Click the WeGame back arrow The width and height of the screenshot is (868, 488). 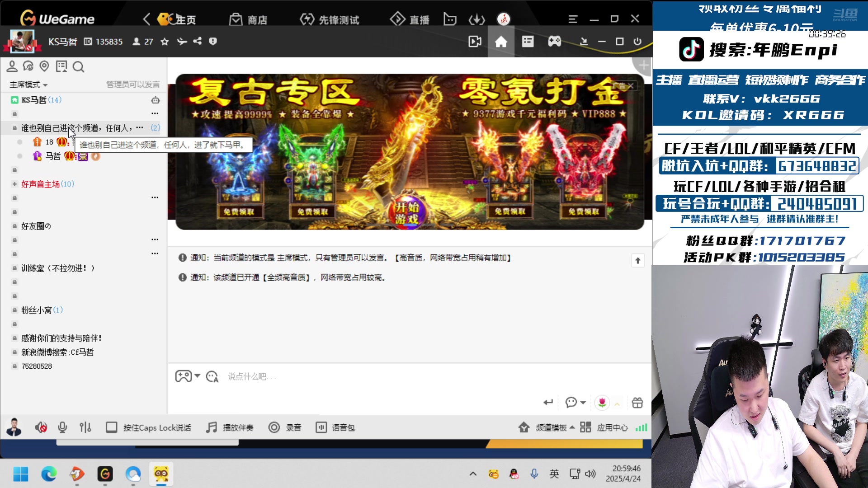pyautogui.click(x=146, y=19)
